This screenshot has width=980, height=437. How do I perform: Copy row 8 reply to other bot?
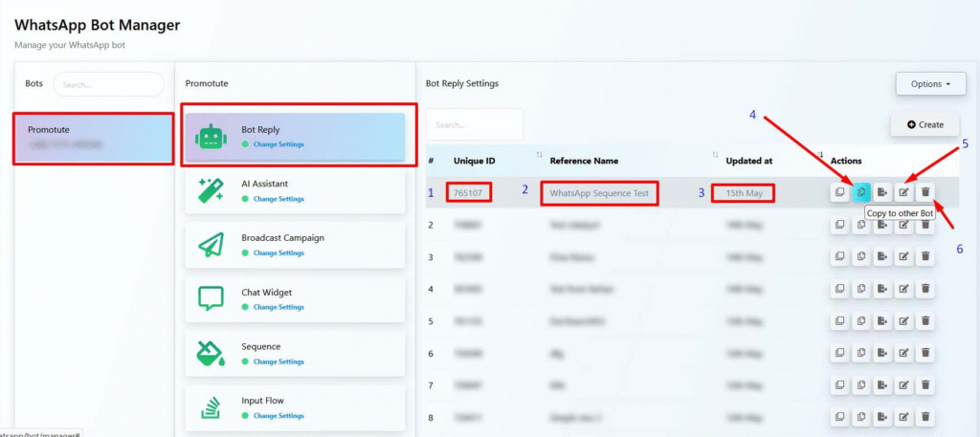(861, 417)
